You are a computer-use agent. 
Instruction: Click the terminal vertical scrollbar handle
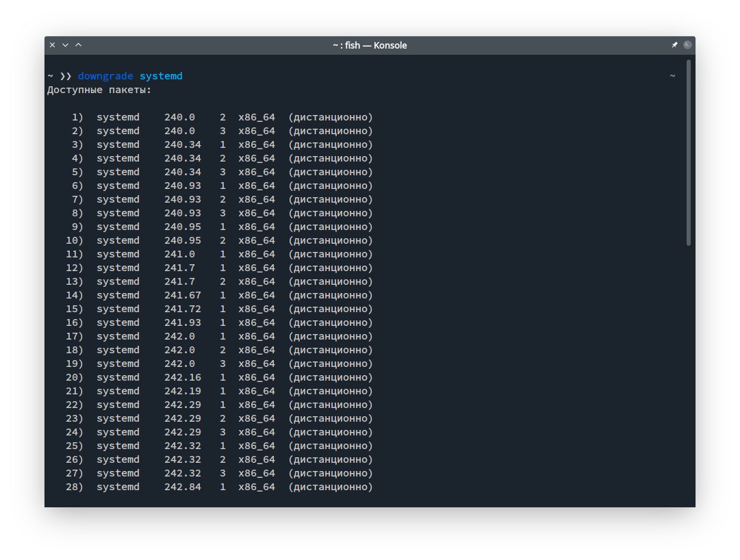689,152
